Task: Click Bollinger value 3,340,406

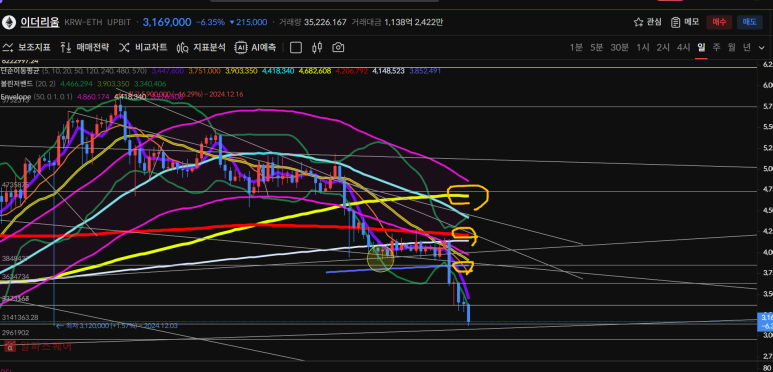Action: (150, 84)
